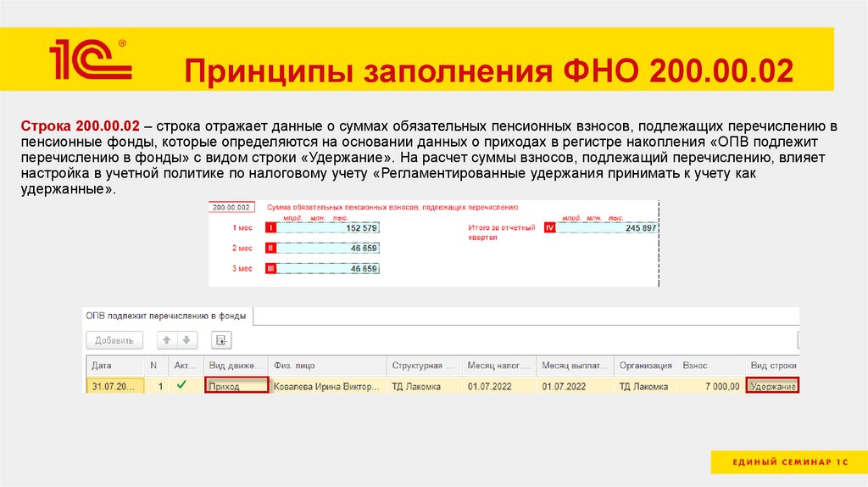Click the red I marker for month 1

point(271,228)
